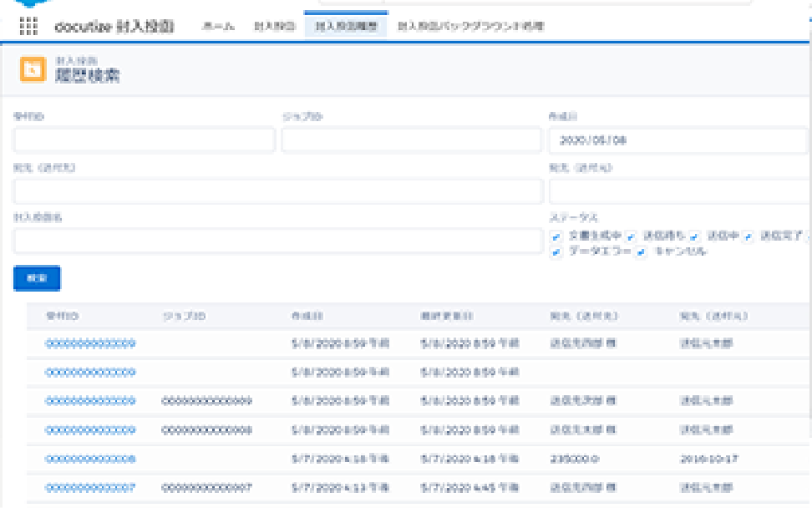Open the 受付ID link beside job ID ending 008

pos(90,429)
